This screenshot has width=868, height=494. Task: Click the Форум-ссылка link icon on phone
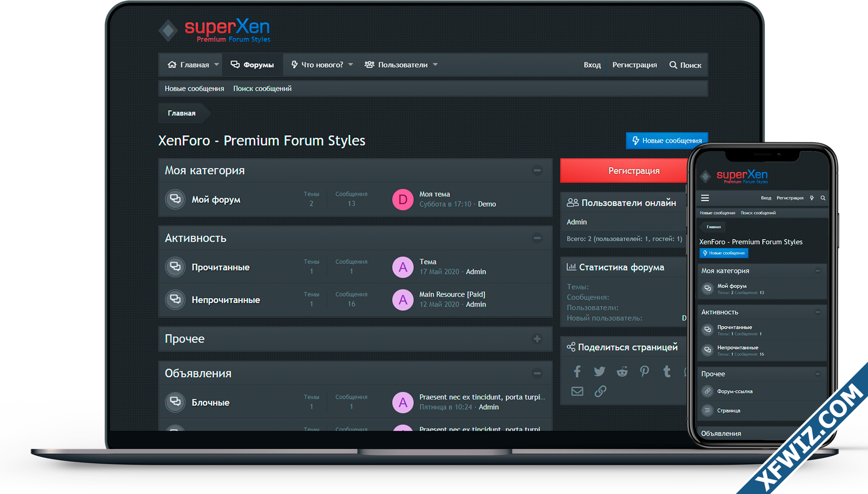click(707, 391)
